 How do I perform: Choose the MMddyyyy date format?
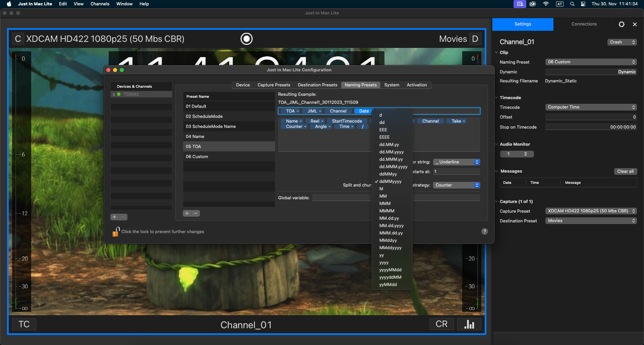[392, 248]
